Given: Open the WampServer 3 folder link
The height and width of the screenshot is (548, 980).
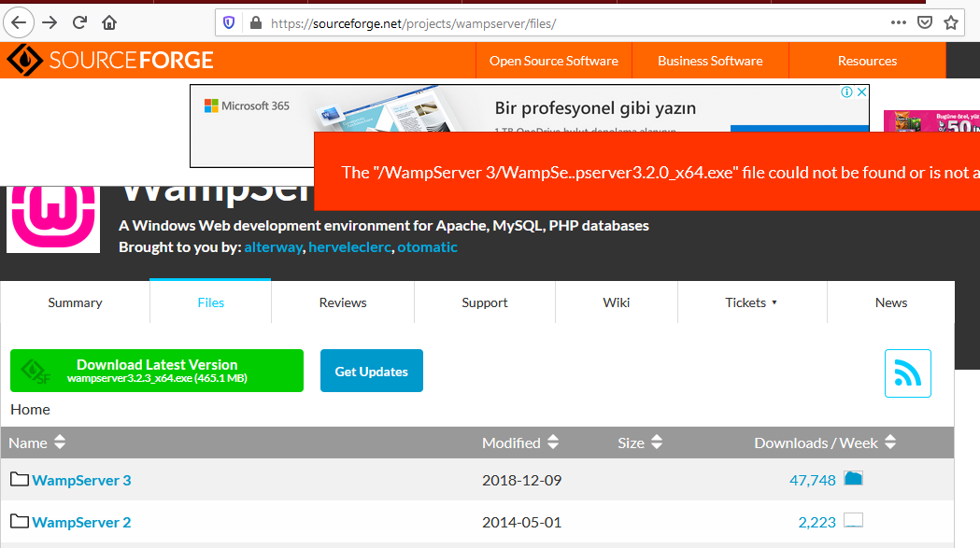Looking at the screenshot, I should tap(81, 480).
